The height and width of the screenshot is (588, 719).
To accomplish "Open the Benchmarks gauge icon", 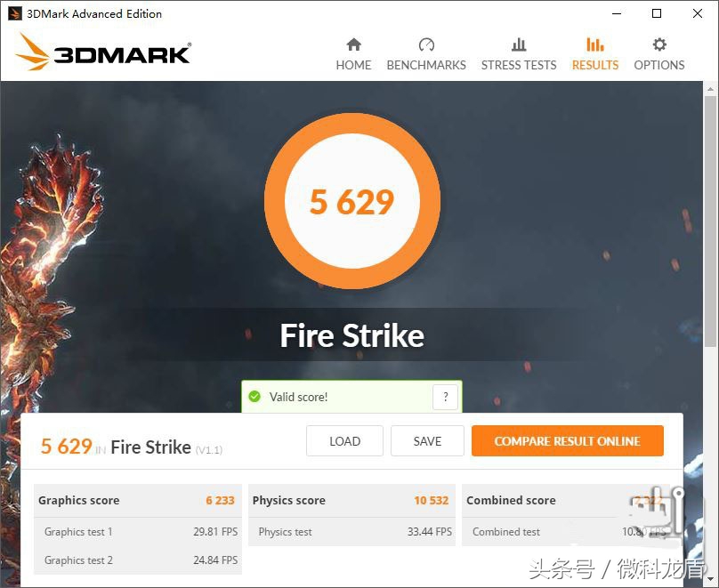I will pos(426,44).
